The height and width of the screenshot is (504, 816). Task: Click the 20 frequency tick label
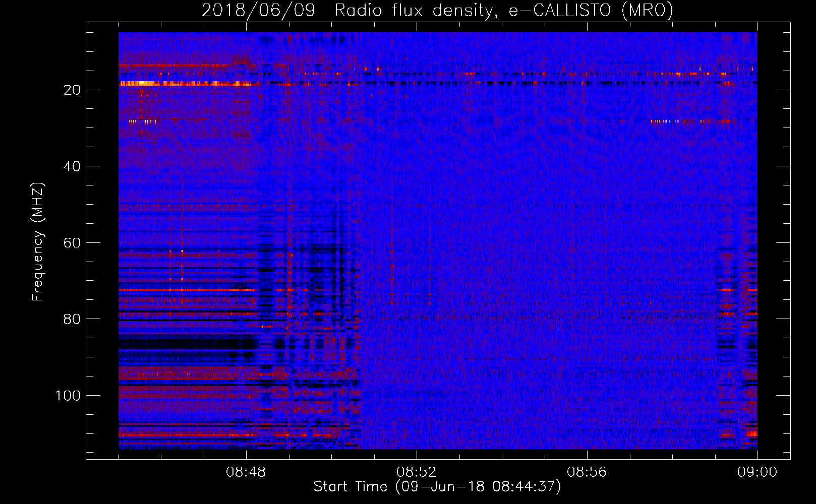[73, 90]
